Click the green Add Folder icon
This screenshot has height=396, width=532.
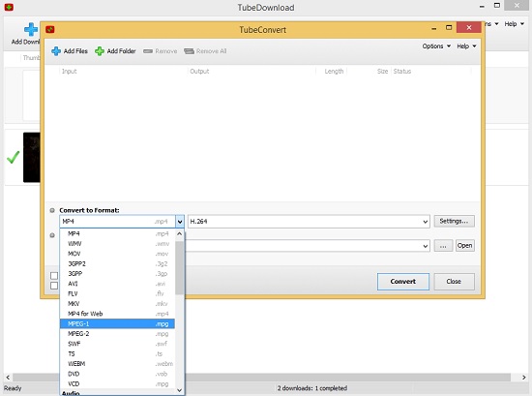click(100, 51)
